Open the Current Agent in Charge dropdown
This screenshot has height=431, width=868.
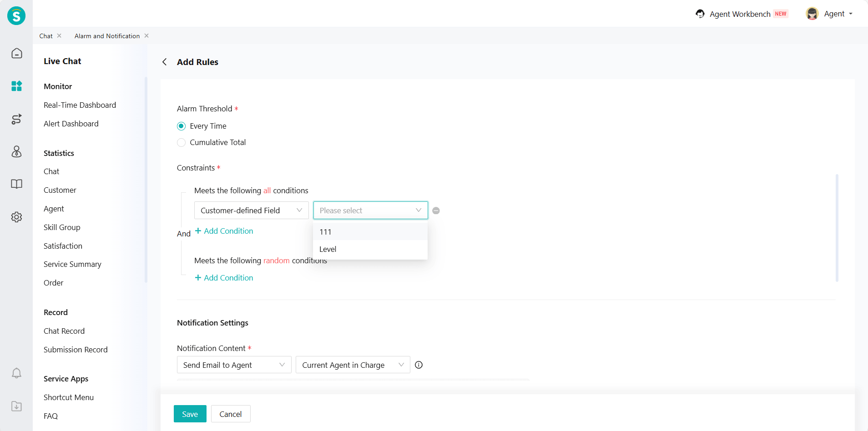click(353, 365)
